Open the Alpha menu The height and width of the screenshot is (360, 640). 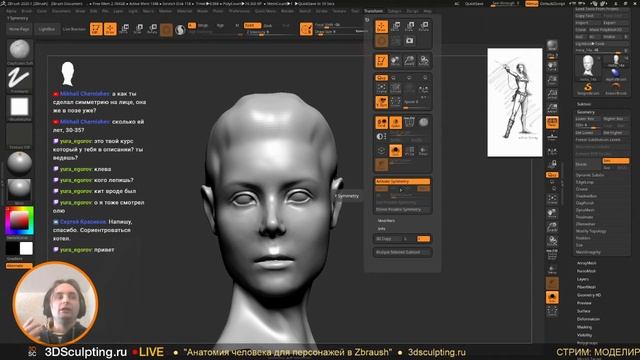11,11
